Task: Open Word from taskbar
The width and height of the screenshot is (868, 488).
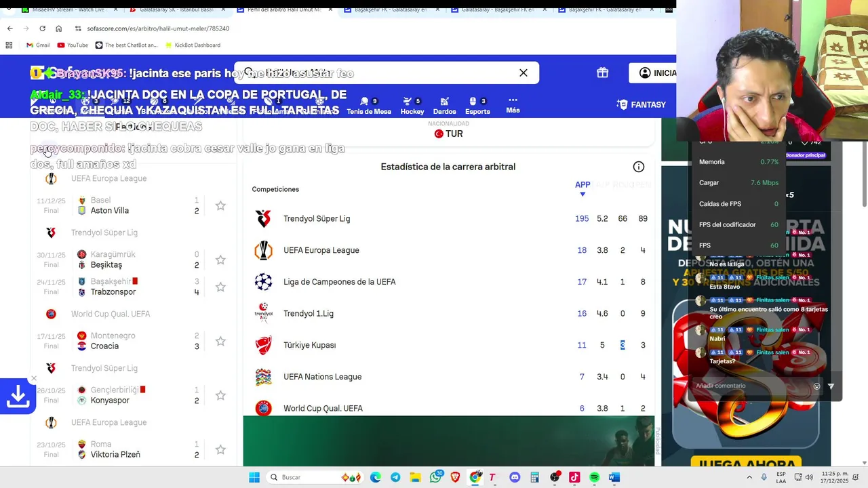Action: (x=614, y=477)
